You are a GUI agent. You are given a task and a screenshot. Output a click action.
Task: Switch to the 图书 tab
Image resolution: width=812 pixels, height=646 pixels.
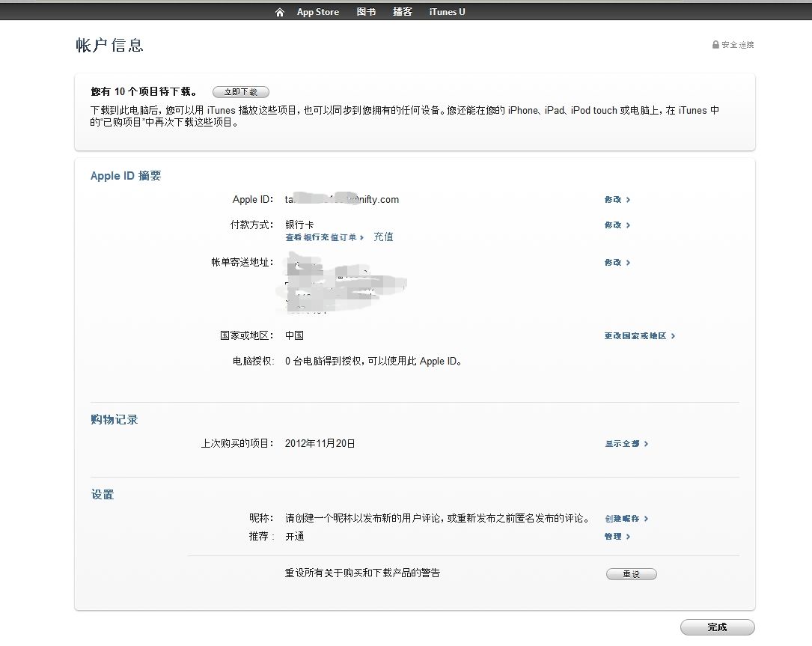tap(366, 12)
